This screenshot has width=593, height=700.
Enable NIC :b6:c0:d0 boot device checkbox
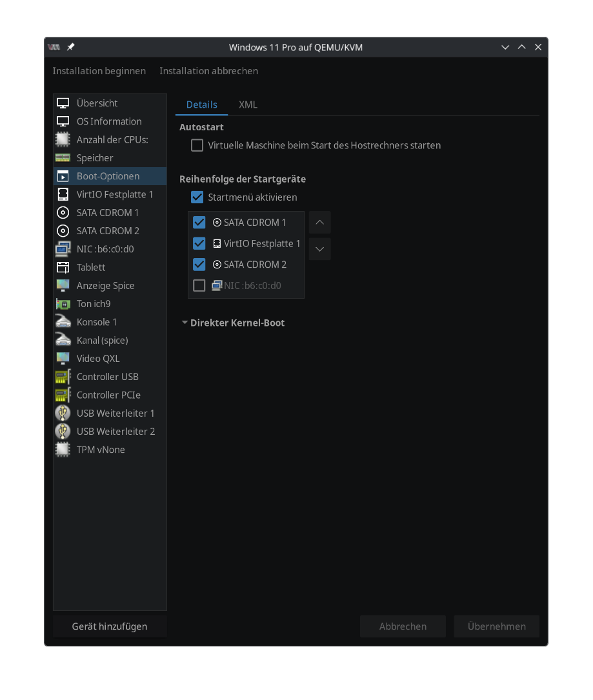point(199,285)
